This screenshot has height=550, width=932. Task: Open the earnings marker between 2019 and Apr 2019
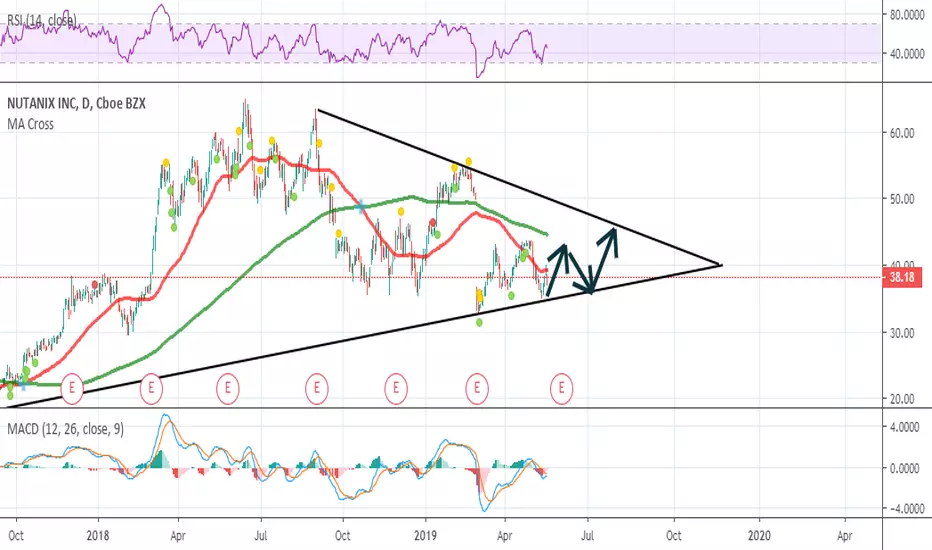click(x=477, y=388)
